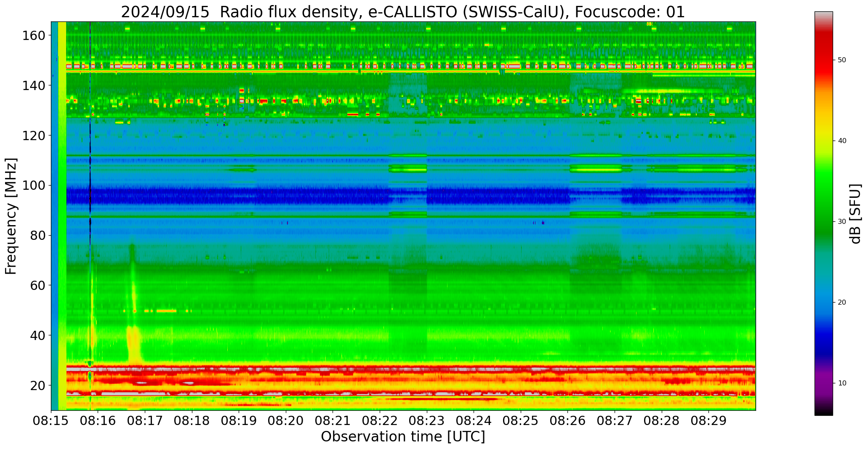Click the 08:24 time tick label
The image size is (868, 449).
tap(474, 421)
